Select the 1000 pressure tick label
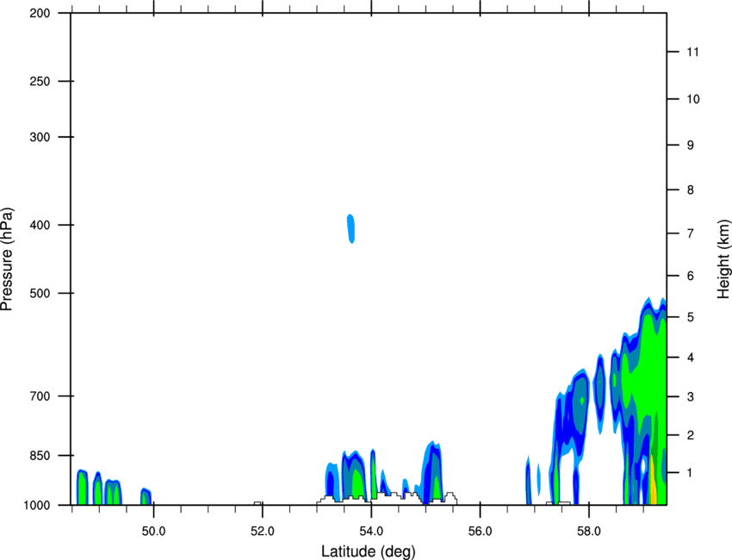This screenshot has width=732, height=560. pos(37,505)
